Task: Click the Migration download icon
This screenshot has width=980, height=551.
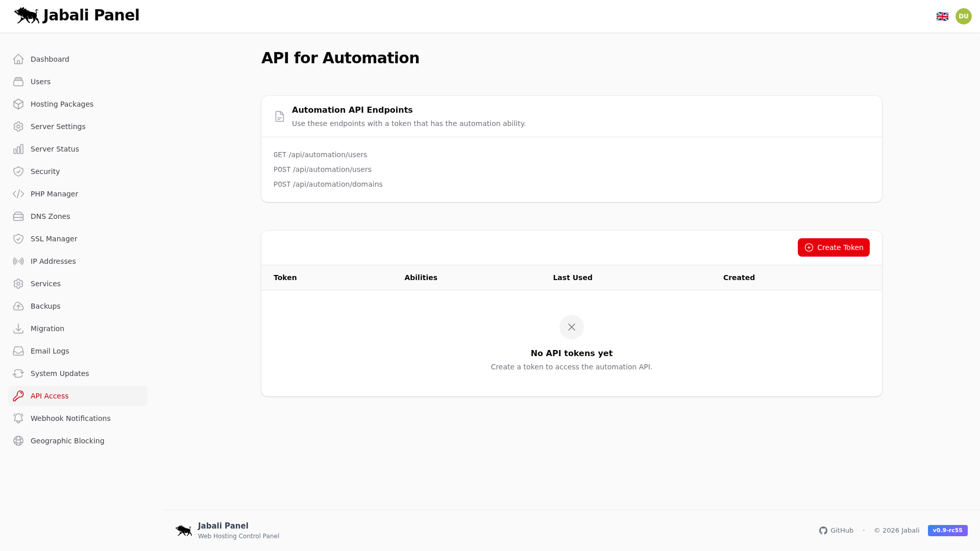Action: (18, 329)
